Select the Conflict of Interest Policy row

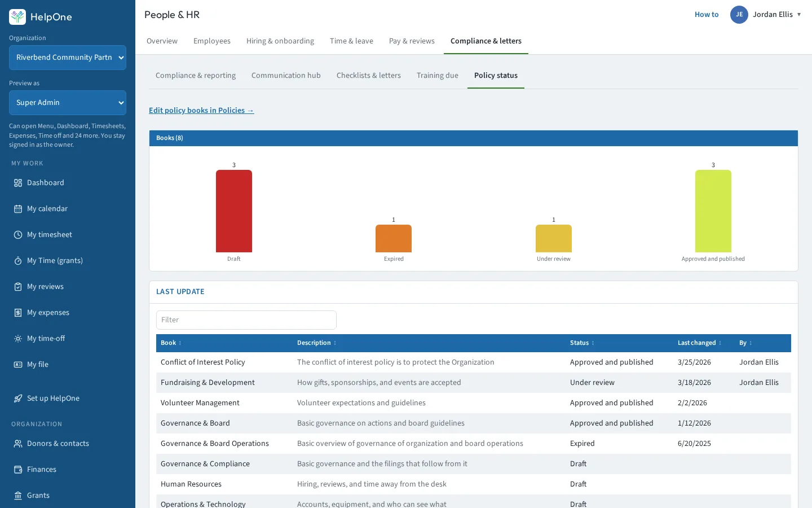click(474, 362)
